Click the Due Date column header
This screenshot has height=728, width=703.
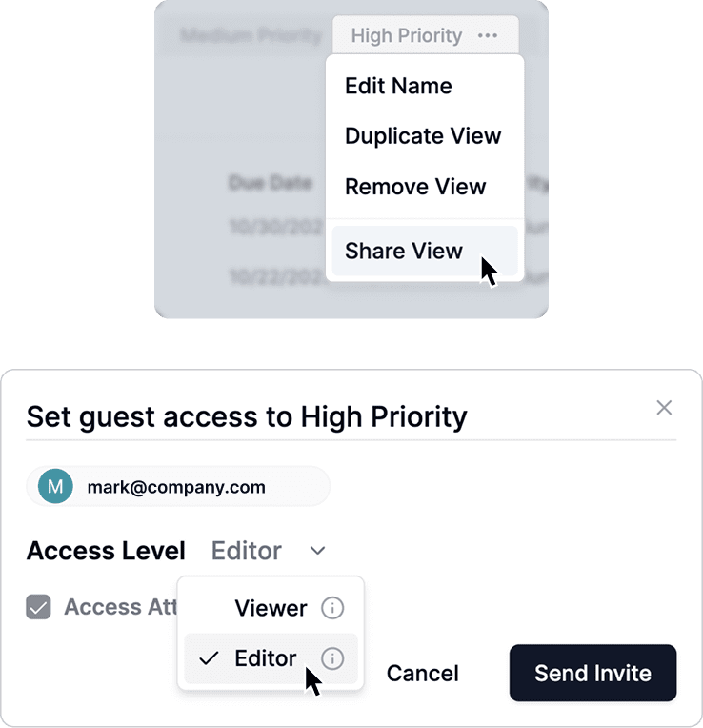pyautogui.click(x=271, y=182)
